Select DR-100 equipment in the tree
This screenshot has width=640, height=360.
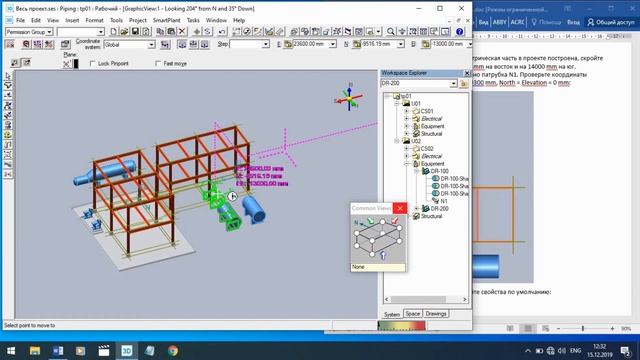click(439, 171)
